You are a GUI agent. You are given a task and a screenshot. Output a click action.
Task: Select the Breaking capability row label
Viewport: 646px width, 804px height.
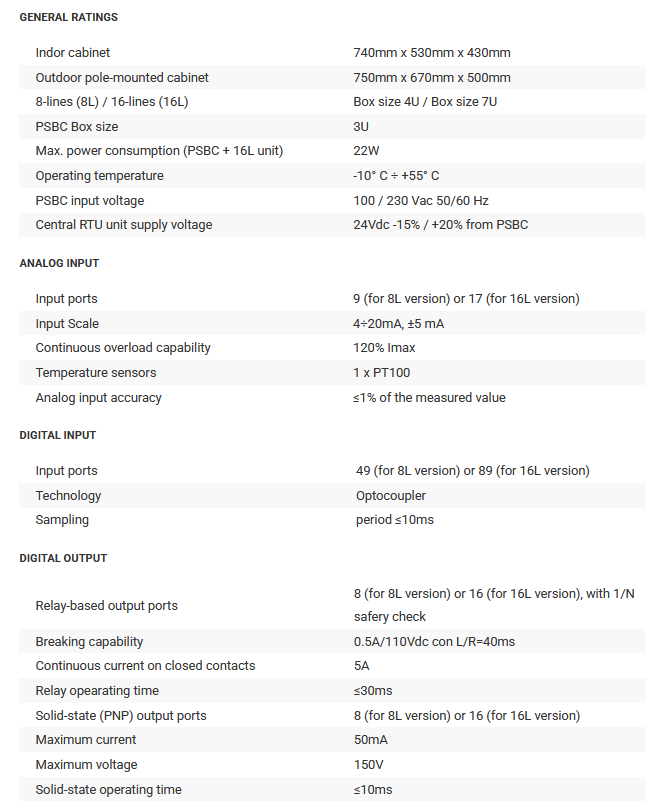click(89, 641)
